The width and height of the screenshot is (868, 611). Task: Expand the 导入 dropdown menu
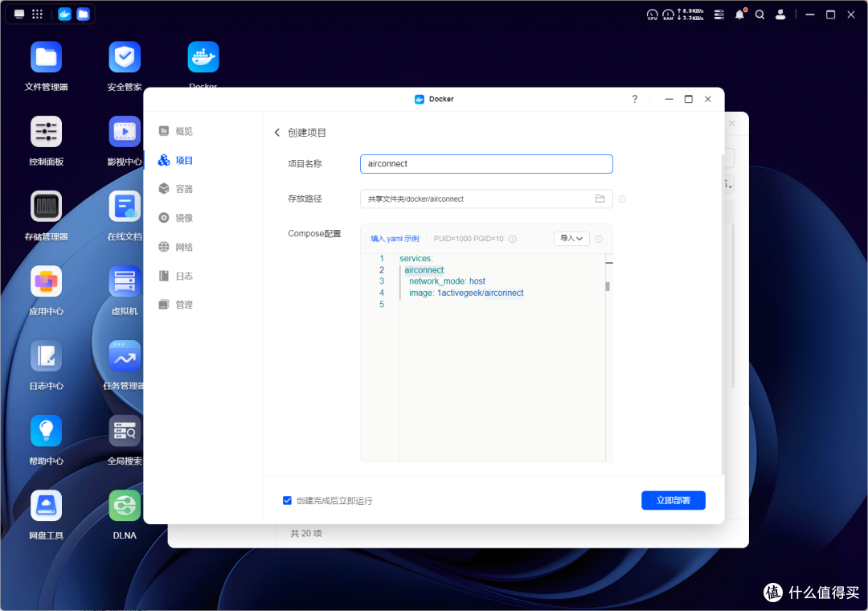point(571,238)
